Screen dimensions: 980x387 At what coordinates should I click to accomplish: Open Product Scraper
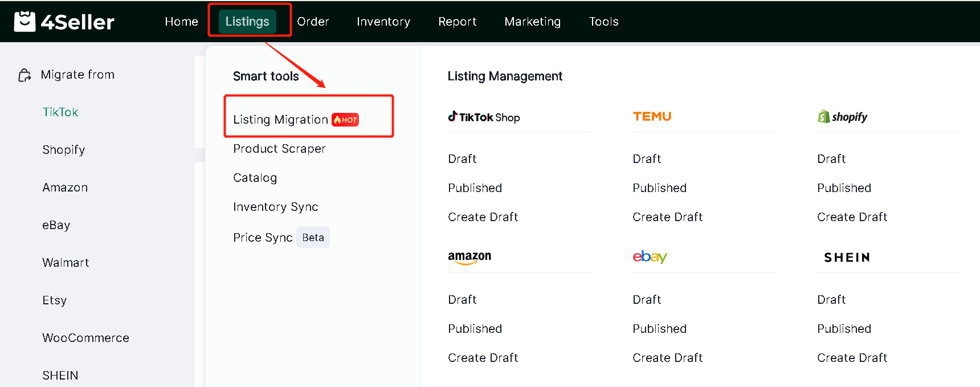click(279, 149)
